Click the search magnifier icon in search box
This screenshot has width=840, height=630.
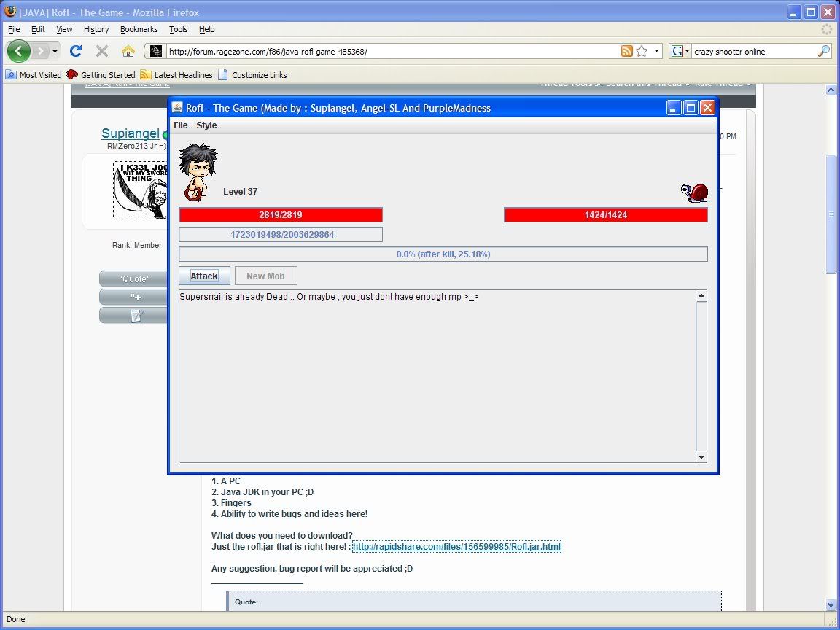point(823,51)
